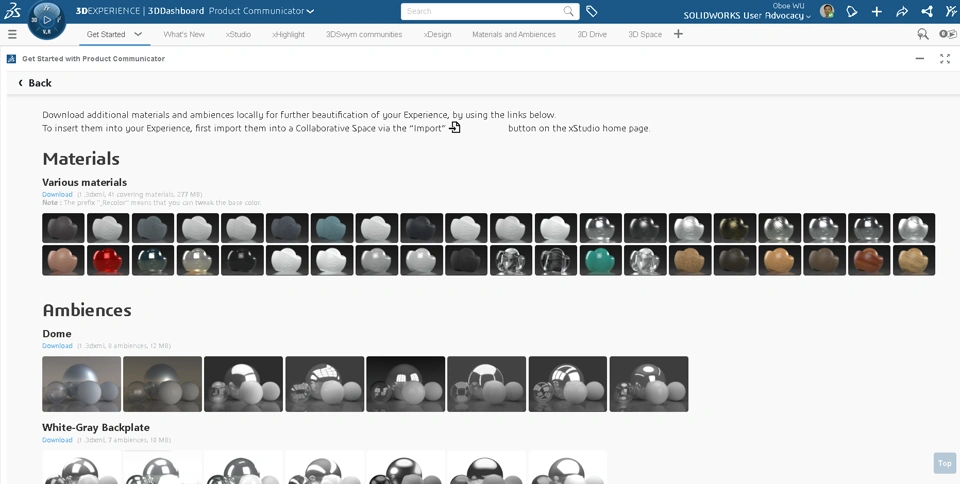Select the pink skin-tone material thumbnail
960x484 pixels.
(x=63, y=260)
